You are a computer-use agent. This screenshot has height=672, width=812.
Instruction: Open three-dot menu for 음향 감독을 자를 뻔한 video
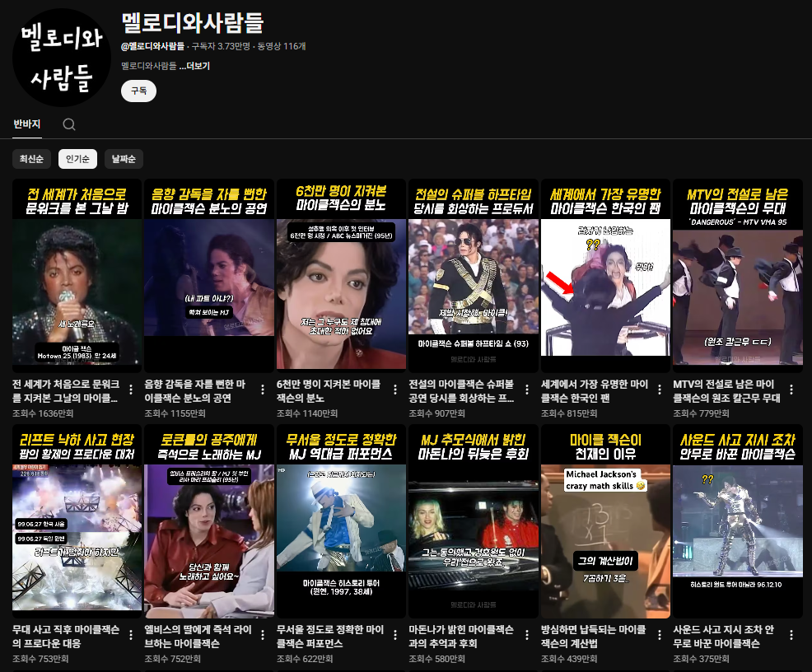pos(263,390)
